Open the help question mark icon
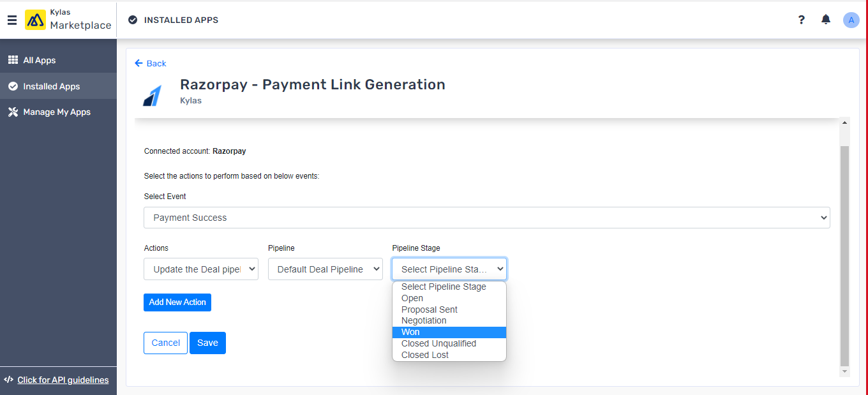Image resolution: width=868 pixels, height=395 pixels. (x=802, y=20)
